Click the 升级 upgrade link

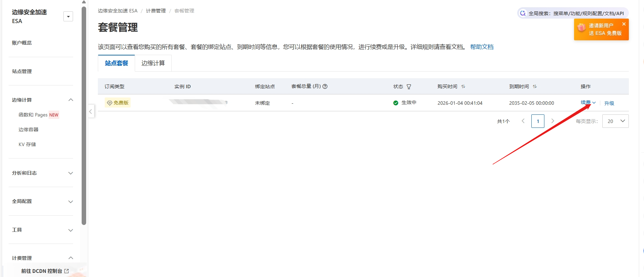coord(609,103)
